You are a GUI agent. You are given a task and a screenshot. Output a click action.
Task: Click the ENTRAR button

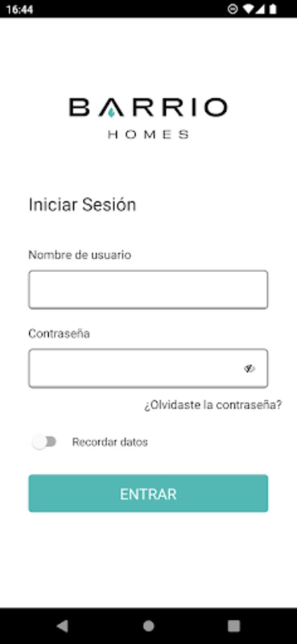[x=148, y=493]
